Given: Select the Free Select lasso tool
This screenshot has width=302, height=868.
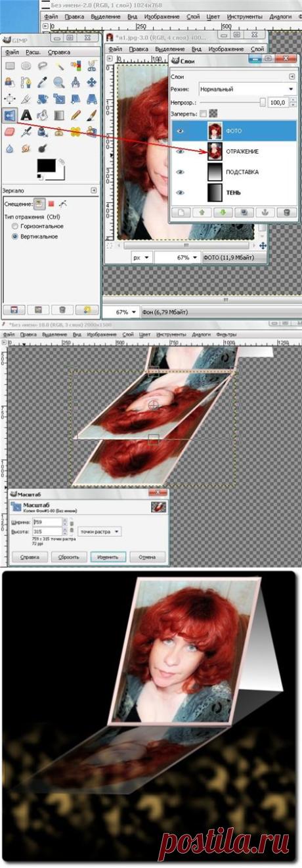Looking at the screenshot, I should [x=43, y=65].
